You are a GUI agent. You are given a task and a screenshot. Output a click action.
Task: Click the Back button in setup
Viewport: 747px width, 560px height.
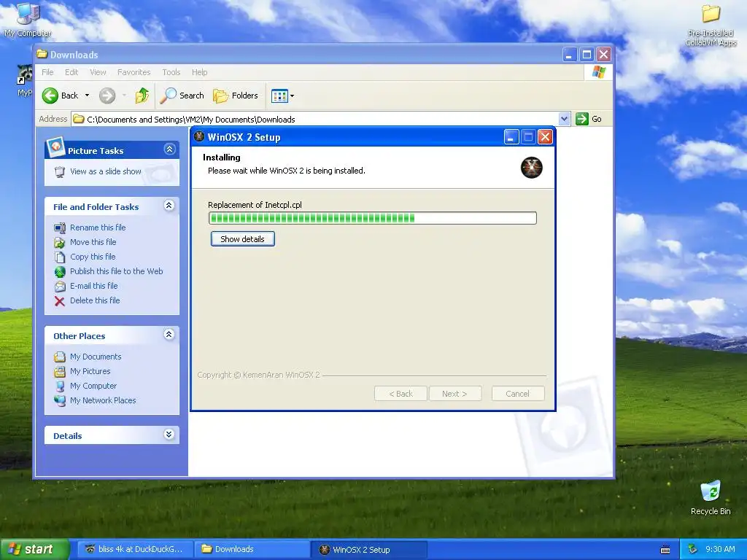400,394
